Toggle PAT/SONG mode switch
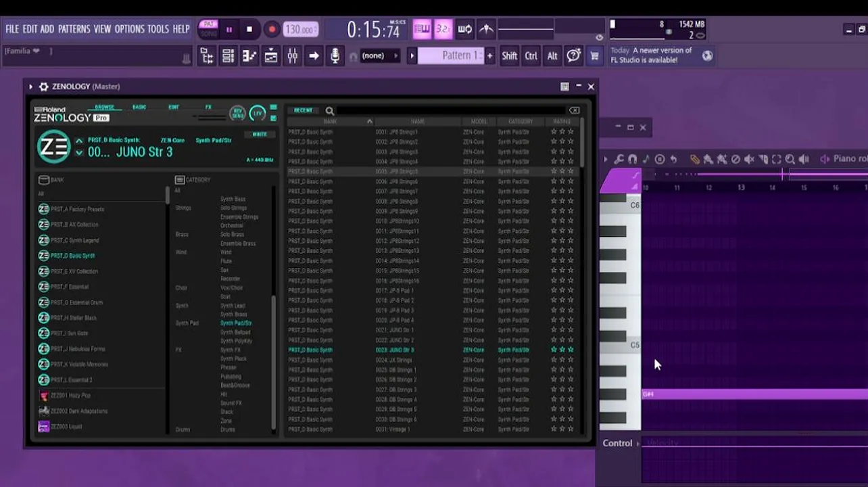The width and height of the screenshot is (868, 487). [x=209, y=29]
